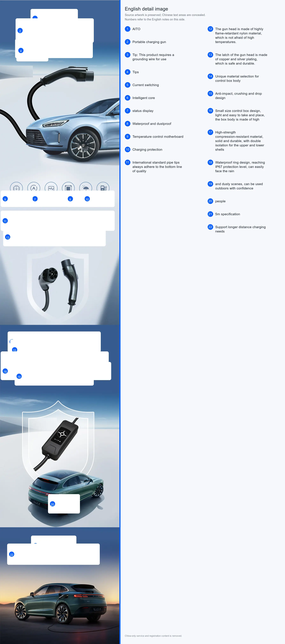
Task: Click the 'Waterproof and dustproof' note
Action: point(152,124)
